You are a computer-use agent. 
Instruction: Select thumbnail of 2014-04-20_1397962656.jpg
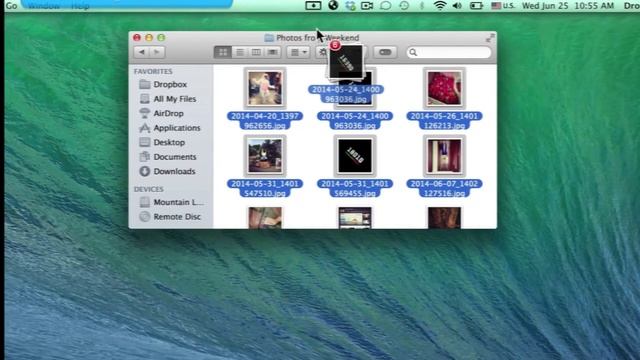265,88
